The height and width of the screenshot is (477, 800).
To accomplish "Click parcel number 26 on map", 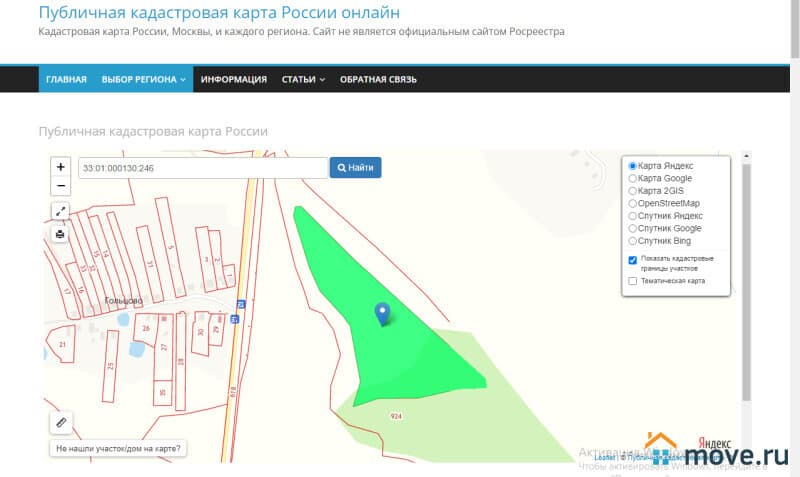I will (x=146, y=328).
